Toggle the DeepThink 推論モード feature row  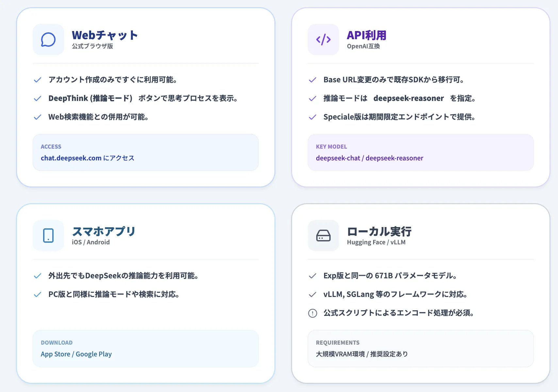(143, 98)
